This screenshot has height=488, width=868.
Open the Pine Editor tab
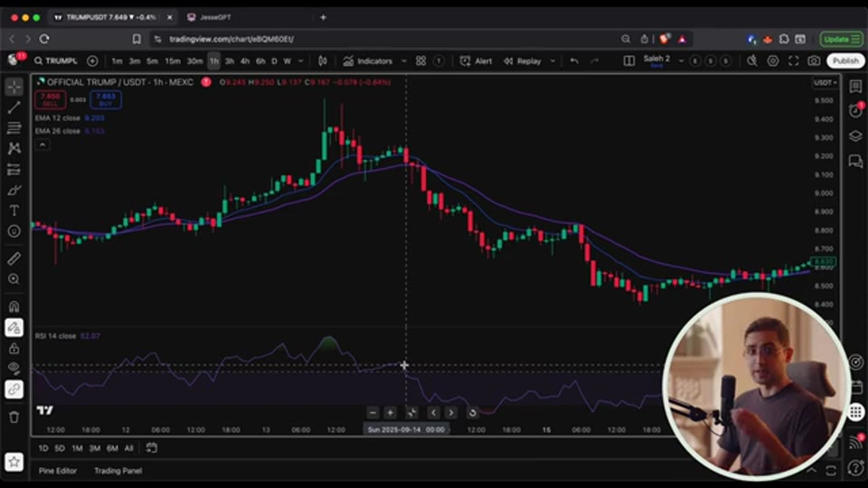point(58,471)
